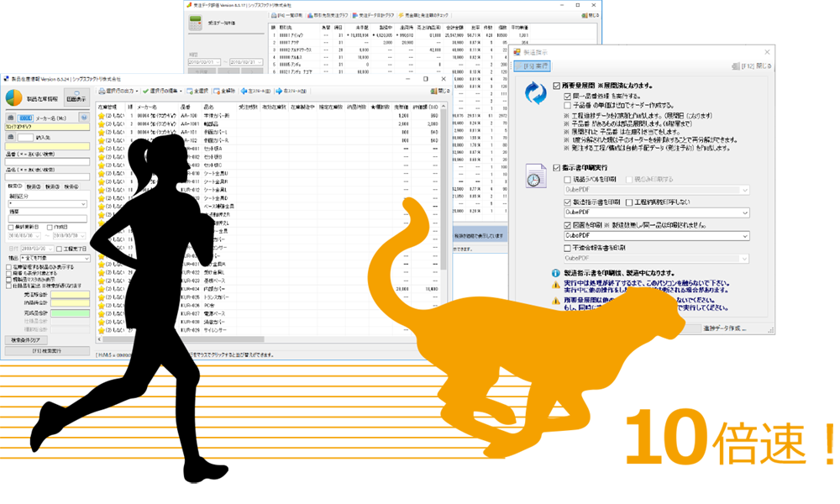The image size is (840, 504).
Task: Click [F12] 閉じる in 製造指示 dialog
Action: 752,66
